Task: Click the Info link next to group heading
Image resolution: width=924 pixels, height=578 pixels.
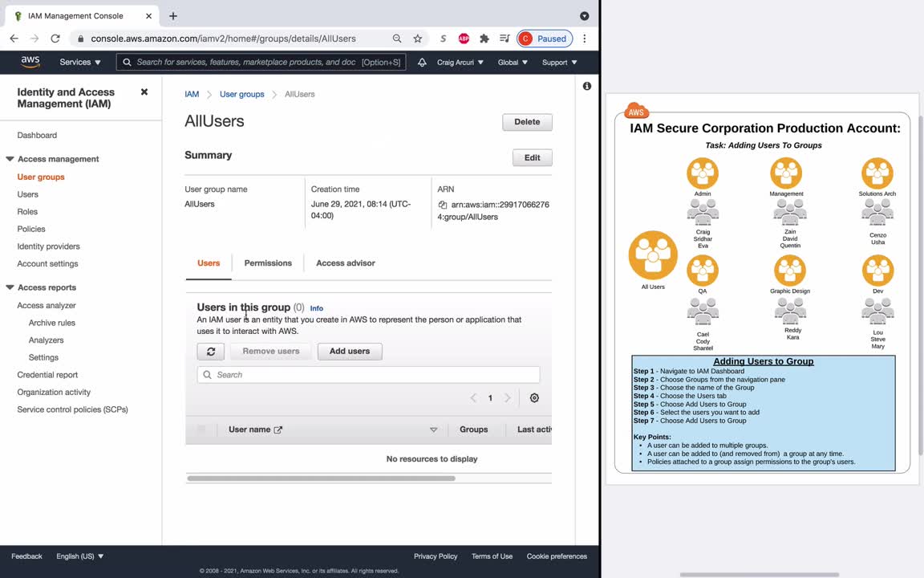Action: coord(317,308)
